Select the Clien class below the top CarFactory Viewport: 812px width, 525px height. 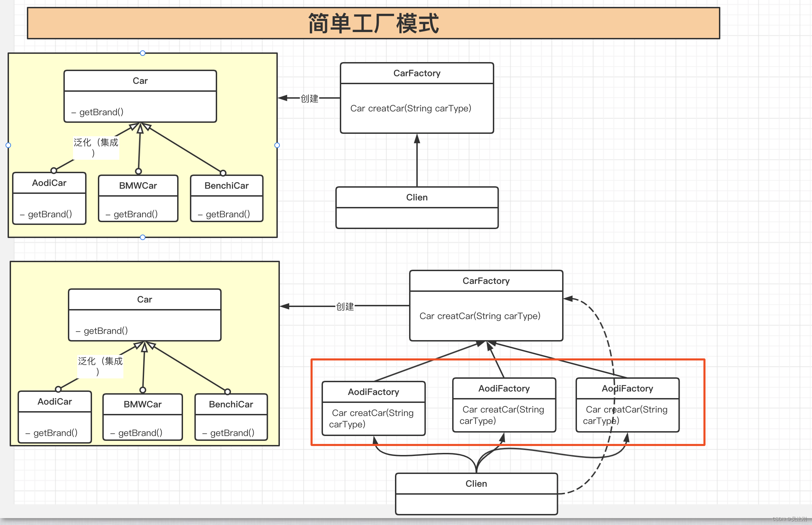[x=417, y=207]
